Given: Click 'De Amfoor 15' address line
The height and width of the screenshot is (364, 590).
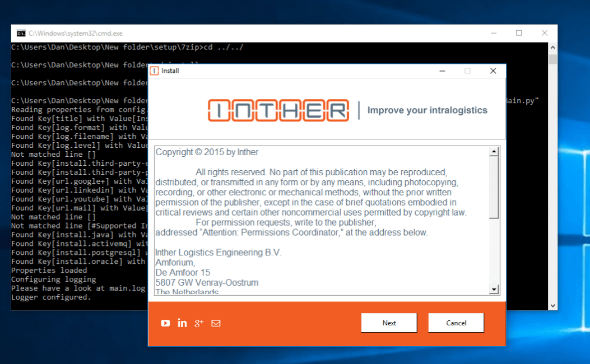Looking at the screenshot, I should pyautogui.click(x=183, y=272).
